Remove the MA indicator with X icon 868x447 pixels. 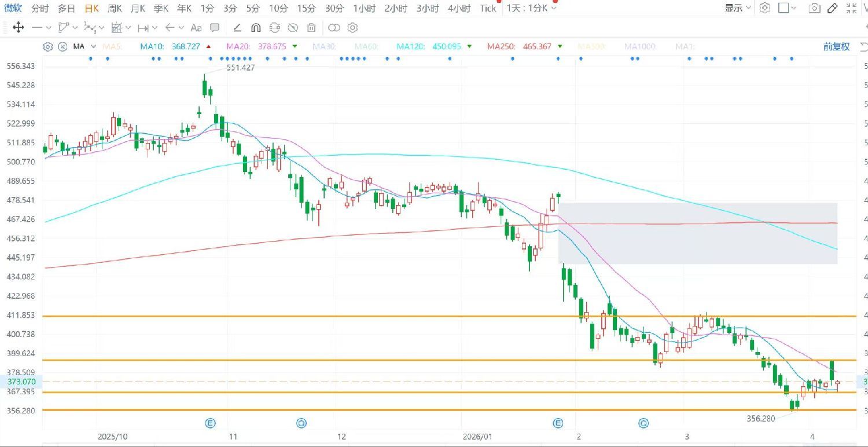click(x=62, y=46)
